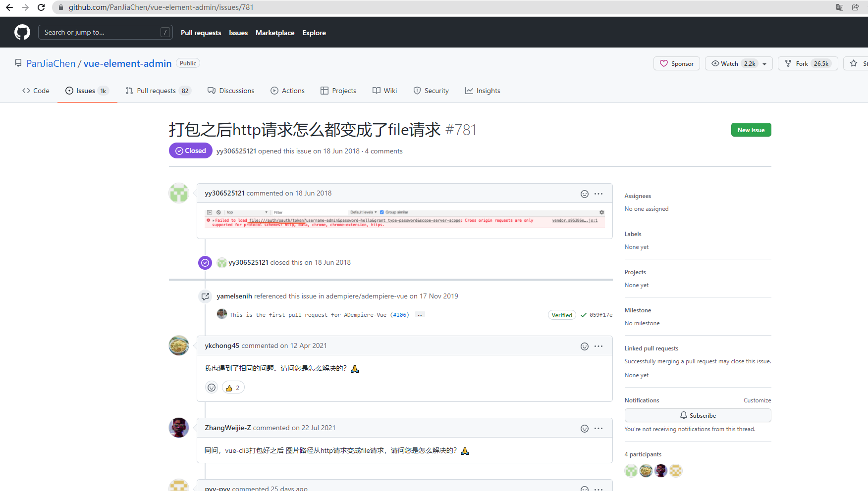Add emoji reaction to ZhangWeijie-Z's comment

(585, 429)
